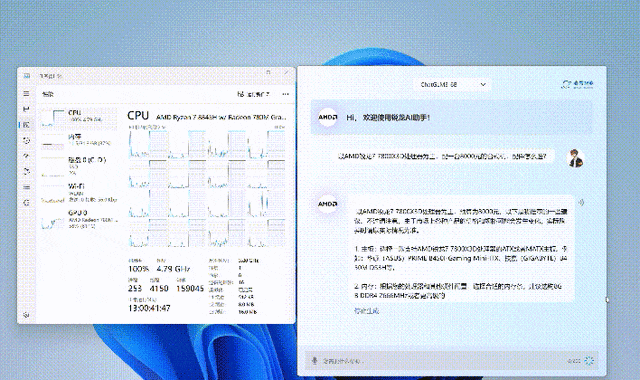640x380 pixels.
Task: Click the 253 processes count
Action: [135, 289]
